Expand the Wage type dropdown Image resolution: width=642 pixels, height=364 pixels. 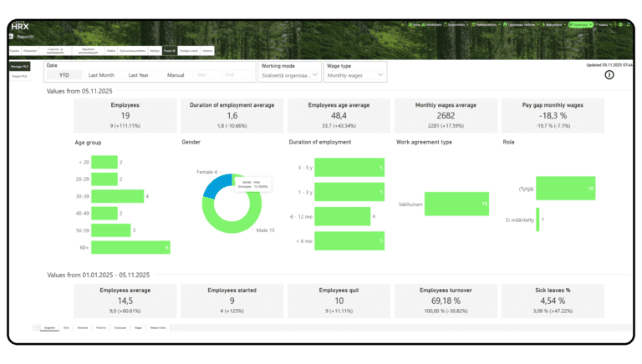point(356,75)
